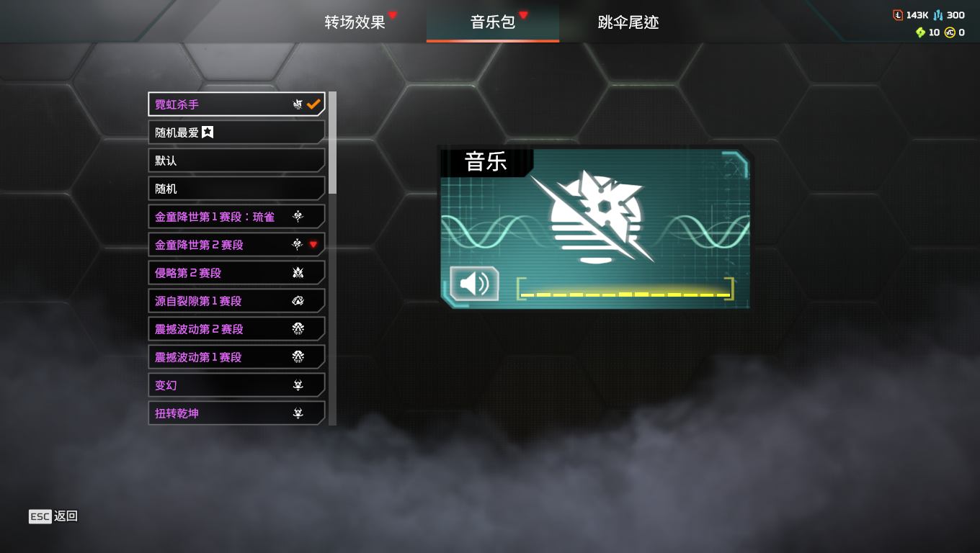
Task: Click the orange checkmark on 霓虹杀手
Action: coord(313,104)
